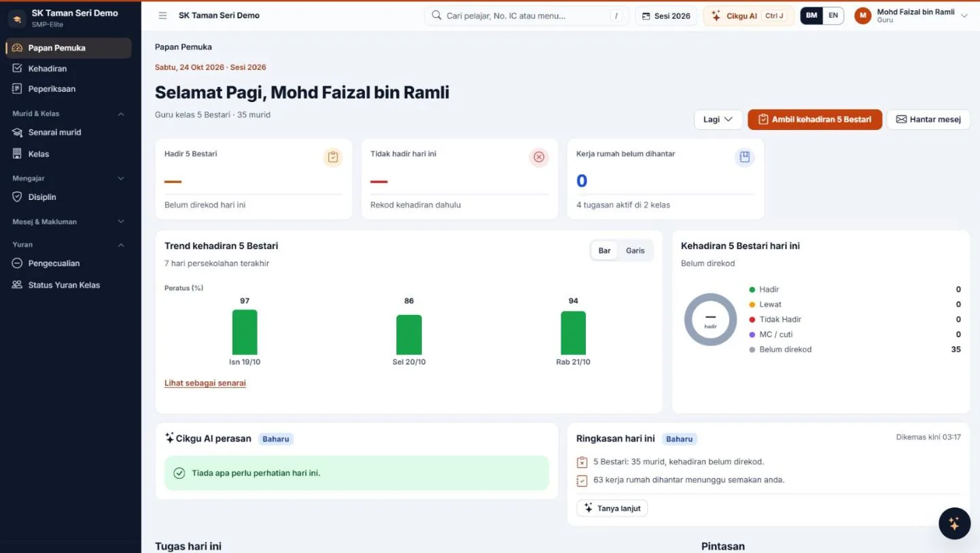The width and height of the screenshot is (980, 553).
Task: Open Kehadiran in the sidebar
Action: click(x=68, y=69)
